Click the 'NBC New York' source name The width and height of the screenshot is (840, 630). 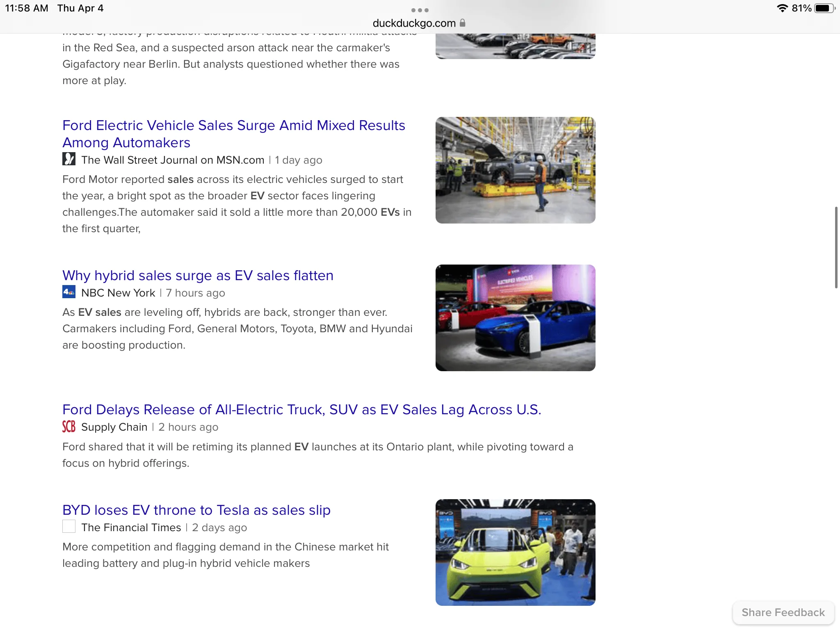[118, 293]
